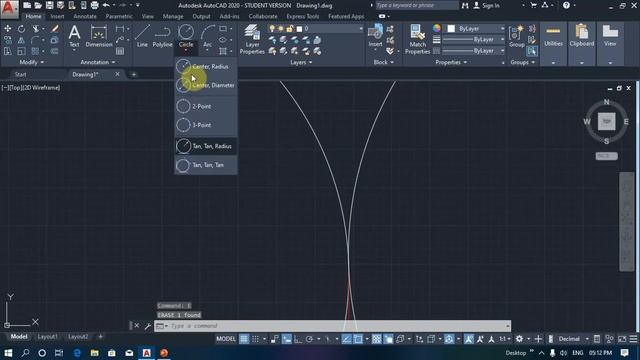Choose Tan, Tan, Radius circle option
Image resolution: width=640 pixels, height=360 pixels.
206,146
